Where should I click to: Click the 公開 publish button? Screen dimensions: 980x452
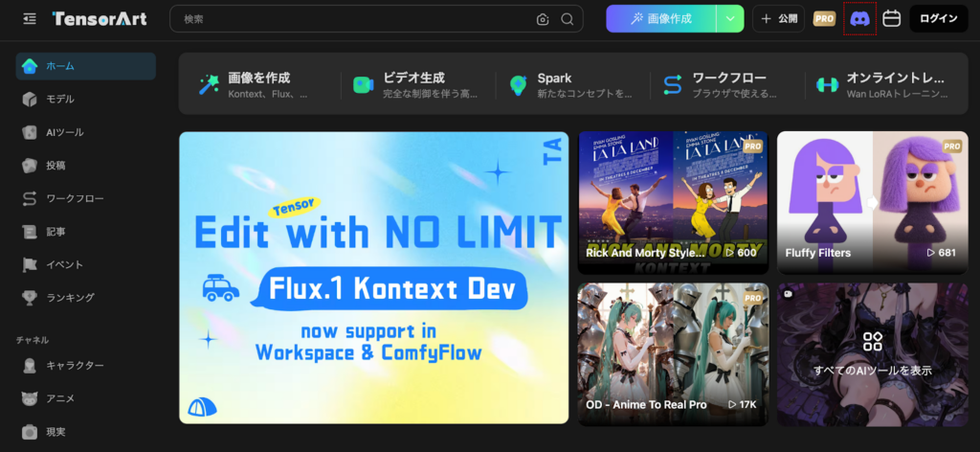(x=778, y=19)
